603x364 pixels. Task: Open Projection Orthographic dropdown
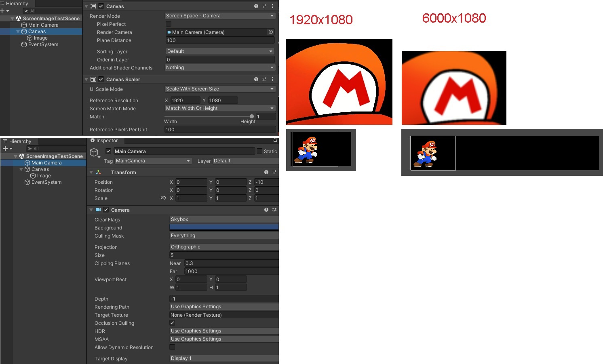pos(224,247)
